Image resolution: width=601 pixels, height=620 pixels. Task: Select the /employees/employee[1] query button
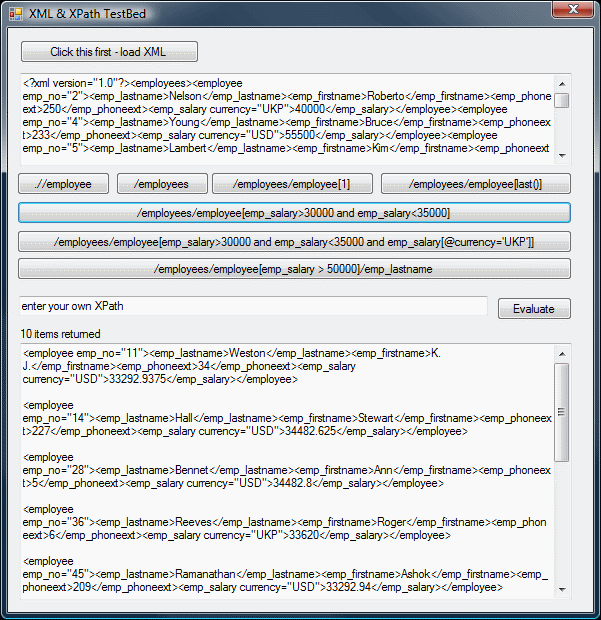pos(292,184)
